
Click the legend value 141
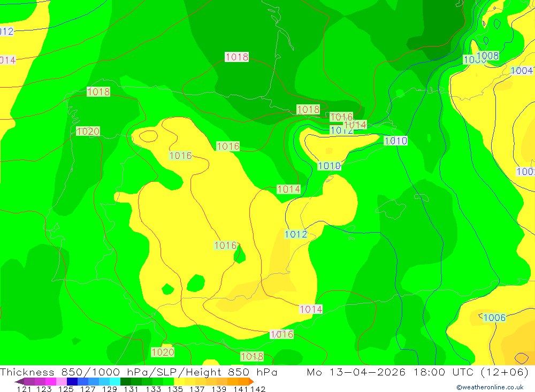pyautogui.click(x=241, y=389)
